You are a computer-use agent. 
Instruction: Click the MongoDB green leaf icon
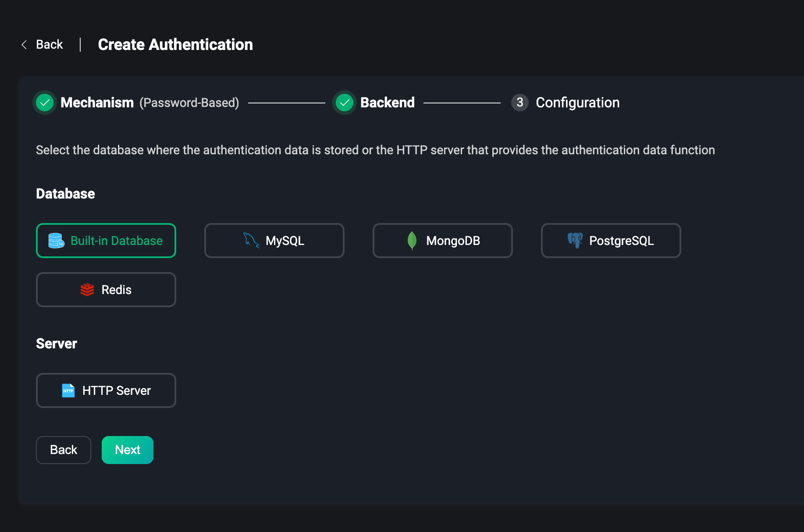[412, 241]
